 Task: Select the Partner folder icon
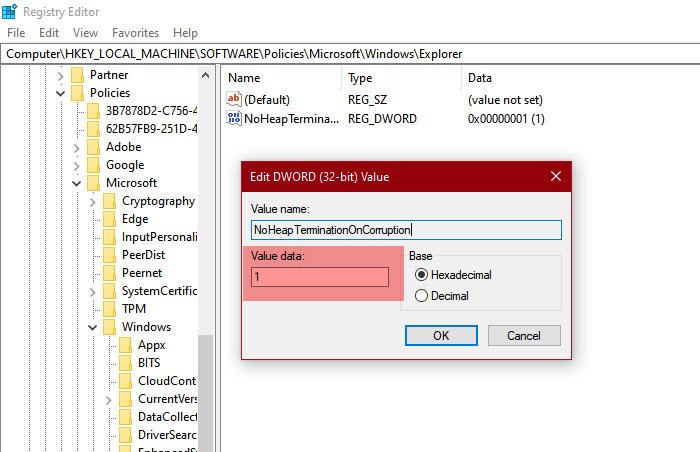[78, 75]
